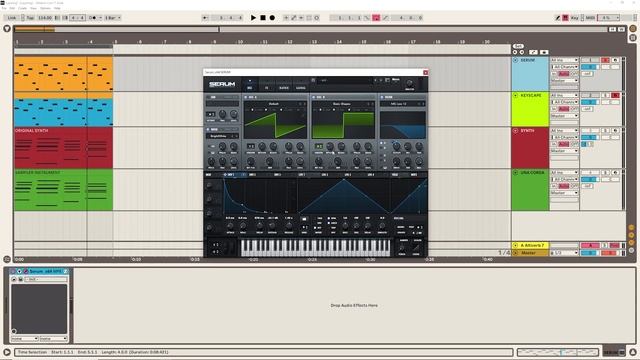The width and height of the screenshot is (640, 360).
Task: Open SERUM track All Ins dropdown
Action: pos(564,60)
